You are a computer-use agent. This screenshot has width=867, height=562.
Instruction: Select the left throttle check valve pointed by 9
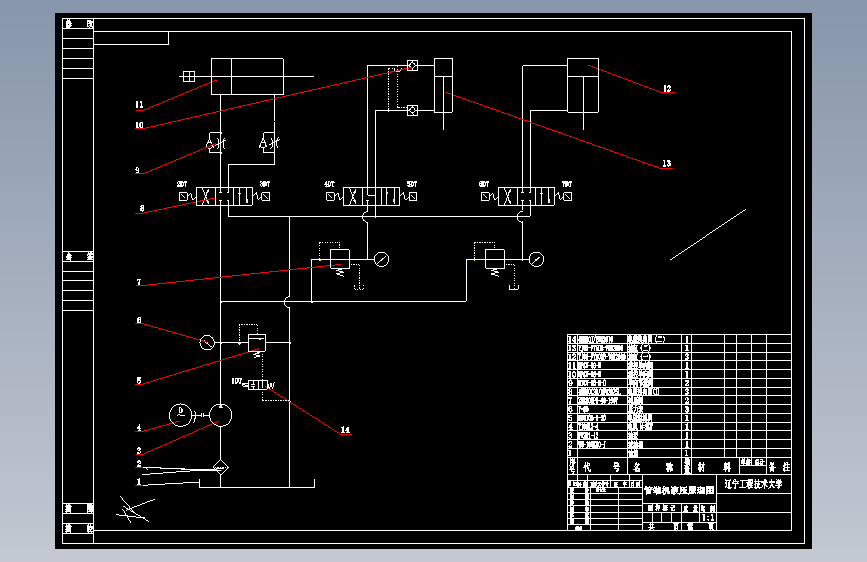(216, 143)
